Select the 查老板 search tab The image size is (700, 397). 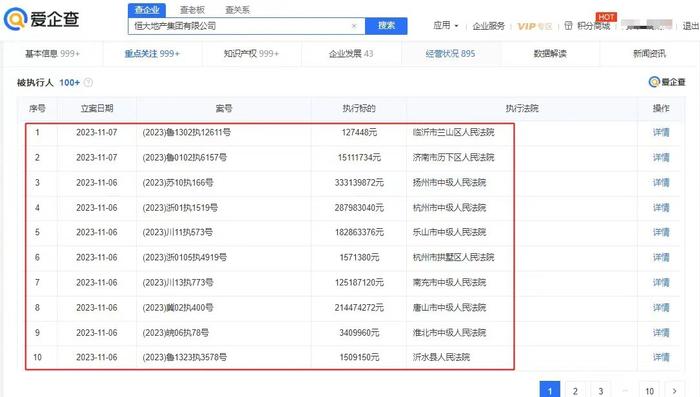tap(192, 10)
